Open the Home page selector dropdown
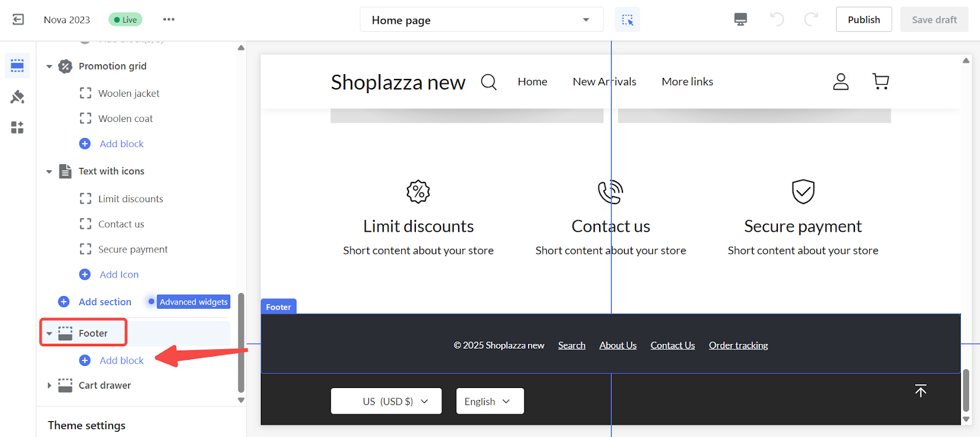 (481, 20)
